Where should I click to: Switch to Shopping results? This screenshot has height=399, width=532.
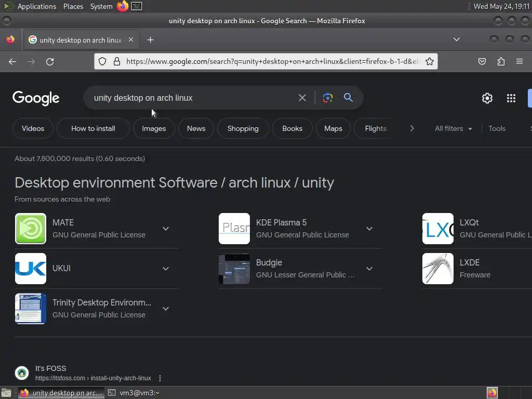pos(243,129)
